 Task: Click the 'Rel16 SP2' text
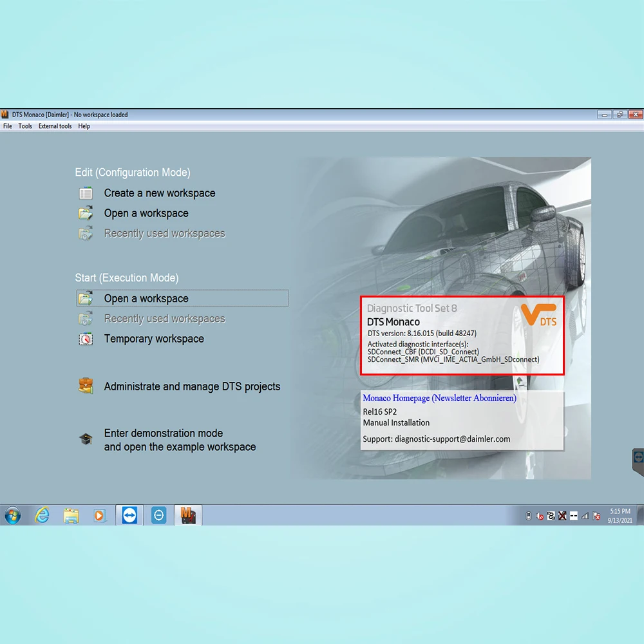coord(380,412)
